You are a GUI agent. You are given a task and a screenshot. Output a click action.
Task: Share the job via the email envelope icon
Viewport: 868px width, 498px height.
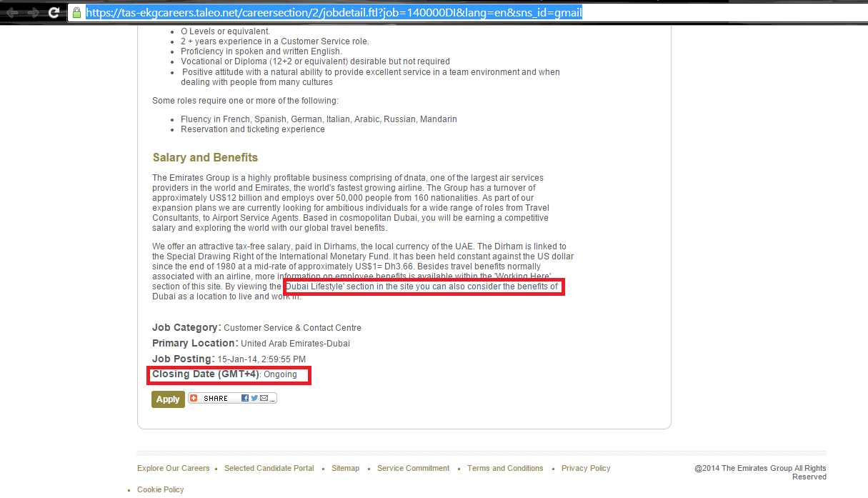(264, 398)
